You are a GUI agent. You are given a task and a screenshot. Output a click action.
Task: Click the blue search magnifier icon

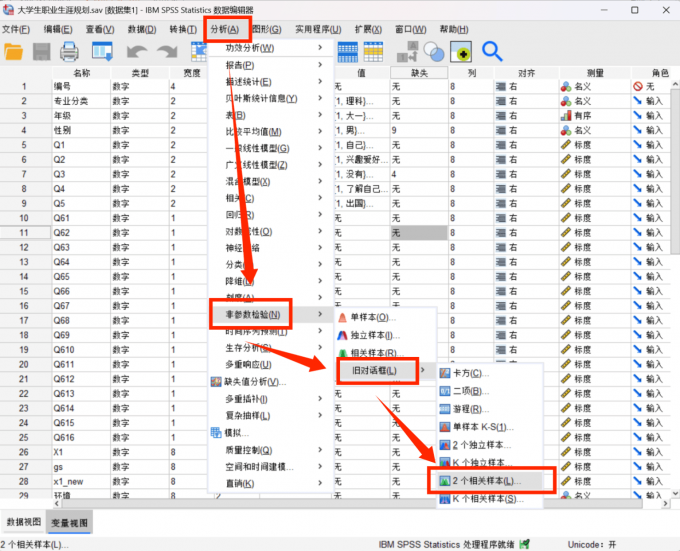[x=492, y=52]
